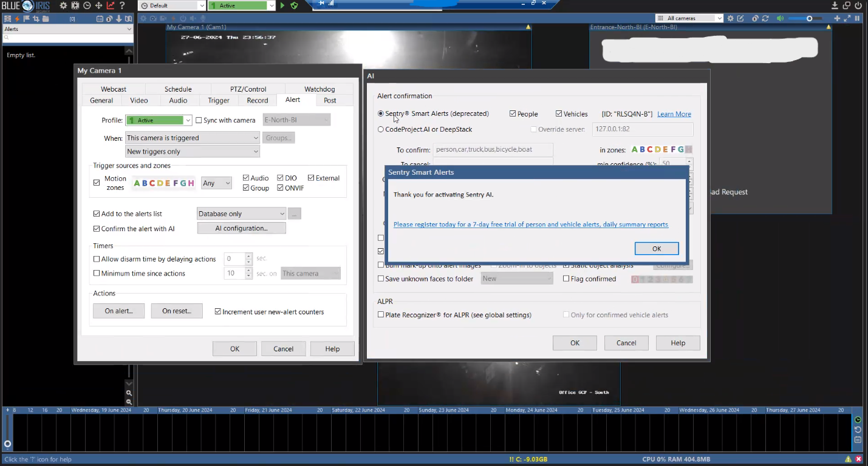868x466 pixels.
Task: Enable Minimum time since actions checkbox
Action: [97, 274]
